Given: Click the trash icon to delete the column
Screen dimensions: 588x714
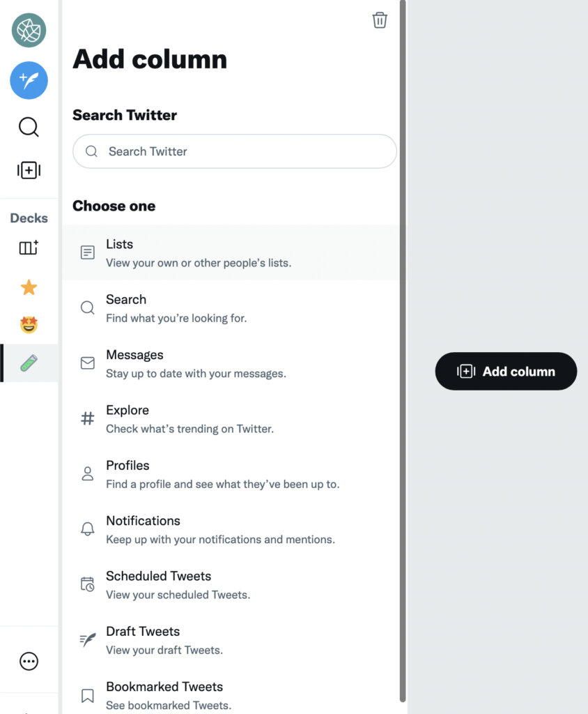Looking at the screenshot, I should pyautogui.click(x=380, y=20).
